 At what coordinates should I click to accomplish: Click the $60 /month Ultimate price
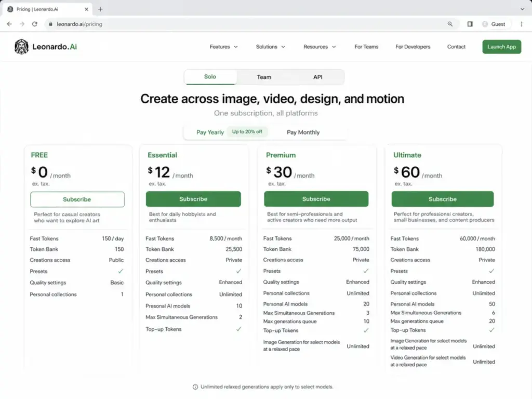tap(418, 172)
